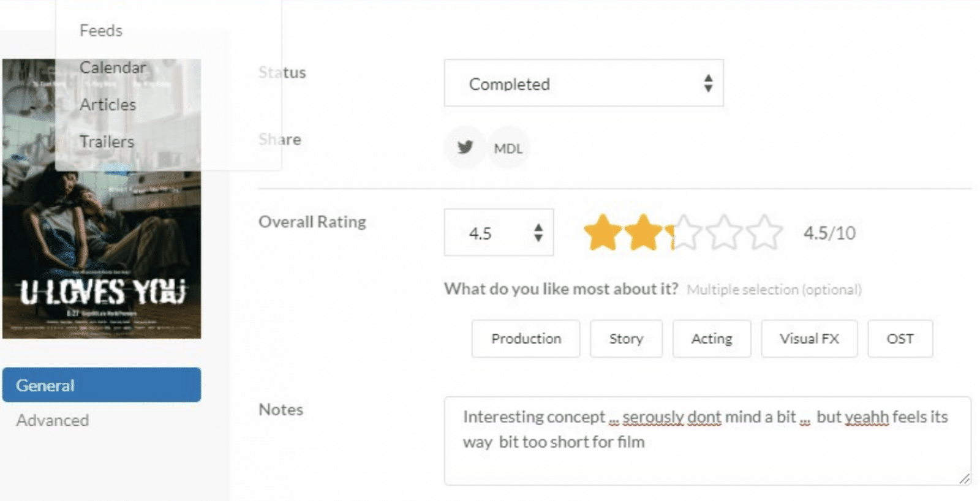Screen dimensions: 980x501
Task: Select Visual FX as liked aspect
Action: 809,339
